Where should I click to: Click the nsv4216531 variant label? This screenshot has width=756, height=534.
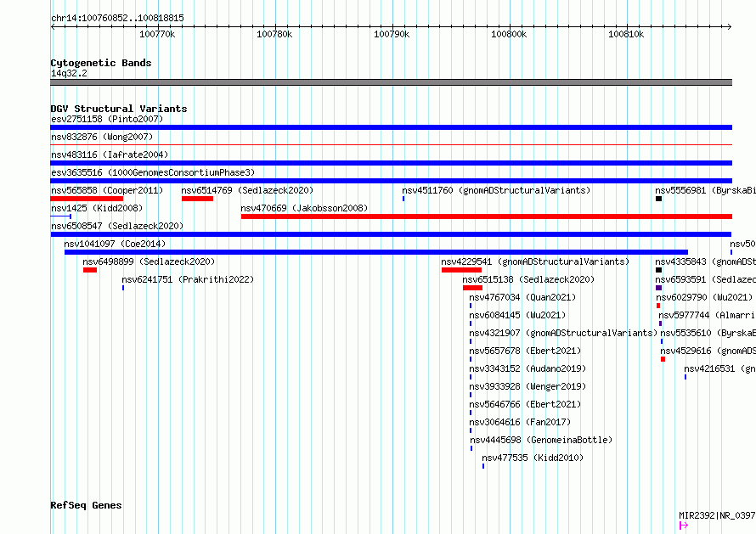[x=719, y=368]
